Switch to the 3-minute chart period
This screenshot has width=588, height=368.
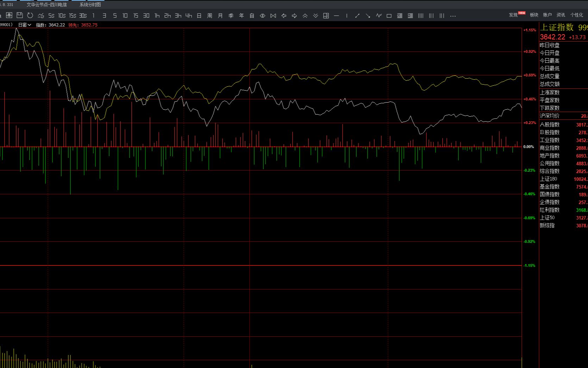(104, 16)
